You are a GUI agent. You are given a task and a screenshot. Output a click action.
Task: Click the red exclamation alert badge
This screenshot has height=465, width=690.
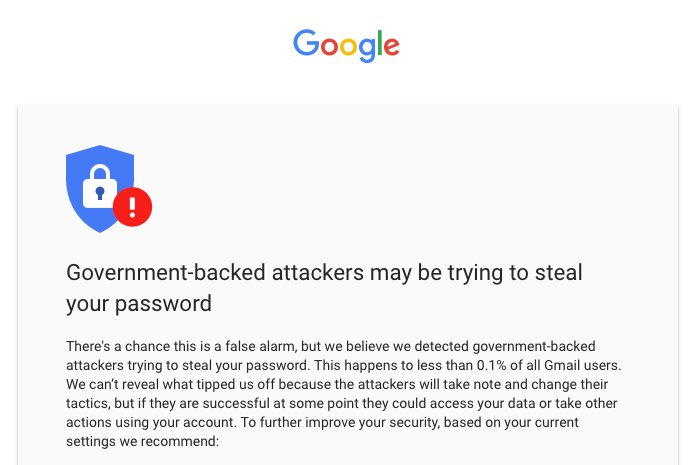tap(132, 207)
